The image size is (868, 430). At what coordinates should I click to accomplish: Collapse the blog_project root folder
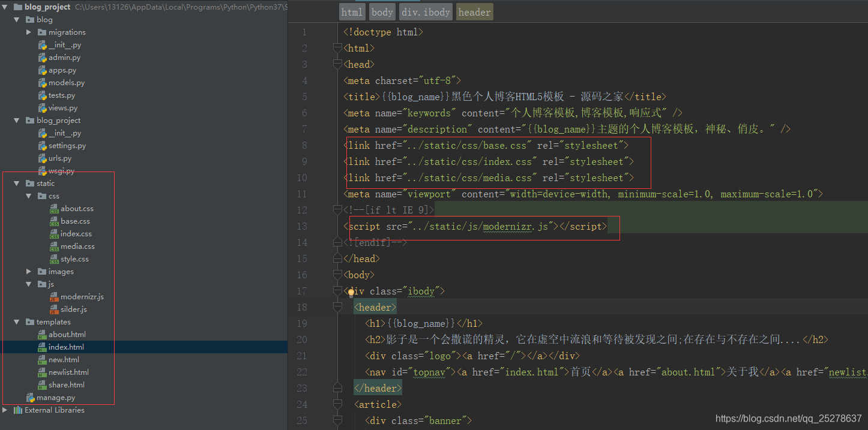pyautogui.click(x=5, y=7)
